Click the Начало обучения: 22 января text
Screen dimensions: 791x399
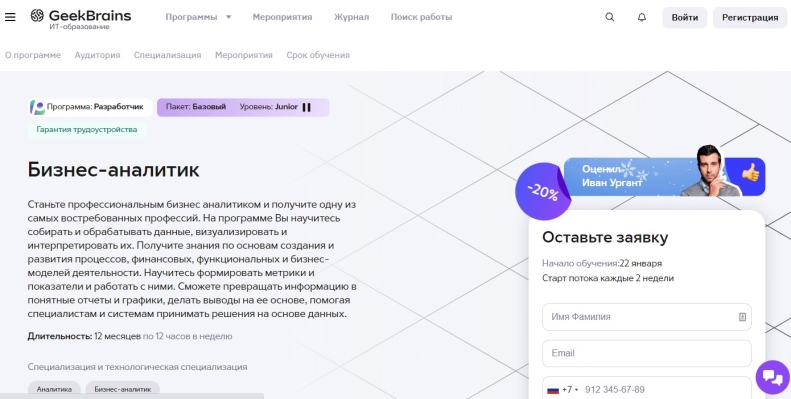(x=602, y=263)
